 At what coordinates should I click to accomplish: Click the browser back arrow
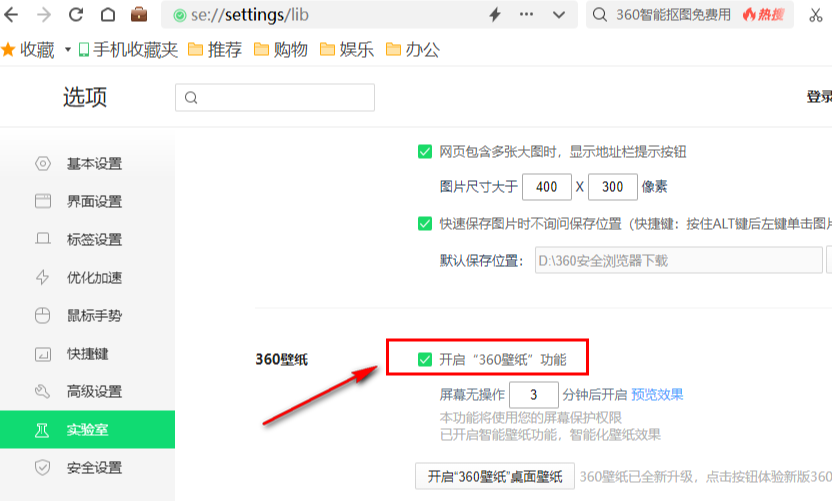coord(11,15)
